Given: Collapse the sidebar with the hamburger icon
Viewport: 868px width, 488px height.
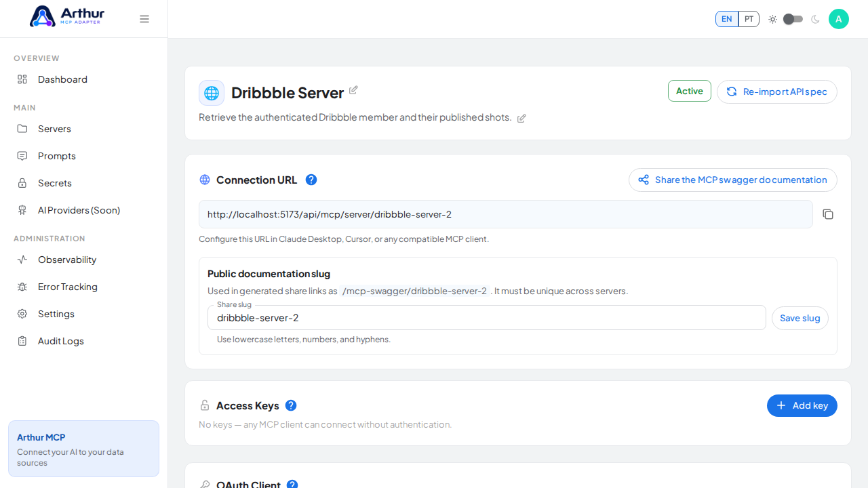Looking at the screenshot, I should (x=144, y=19).
